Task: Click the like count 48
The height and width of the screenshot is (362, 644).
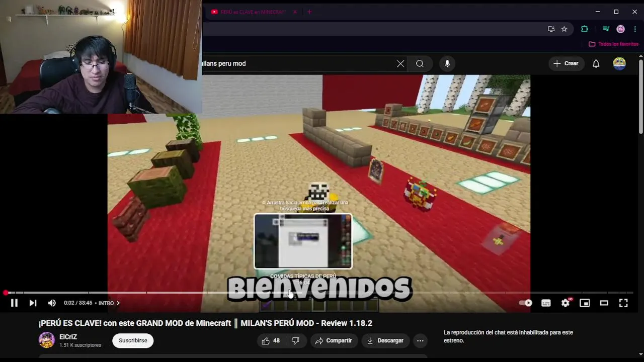Action: pos(276,341)
